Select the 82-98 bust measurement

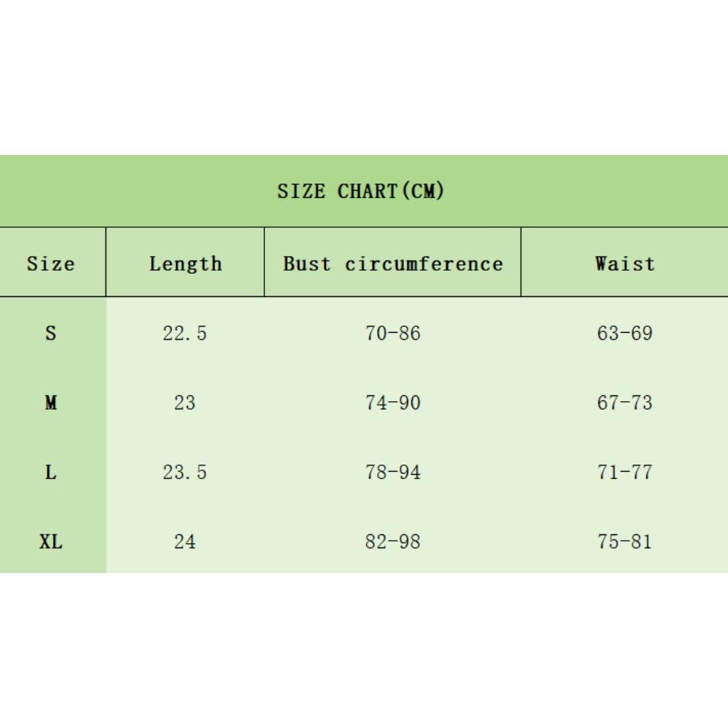pos(393,542)
